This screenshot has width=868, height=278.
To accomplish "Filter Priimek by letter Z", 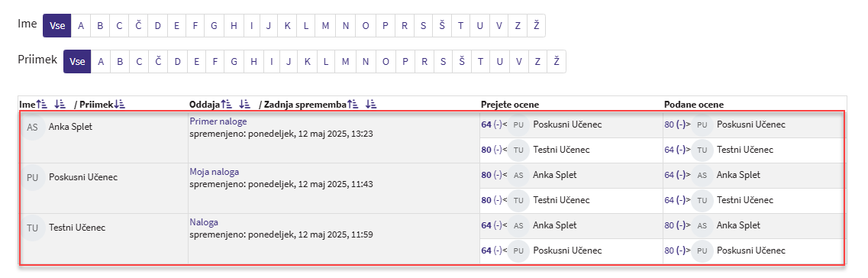I will click(537, 61).
